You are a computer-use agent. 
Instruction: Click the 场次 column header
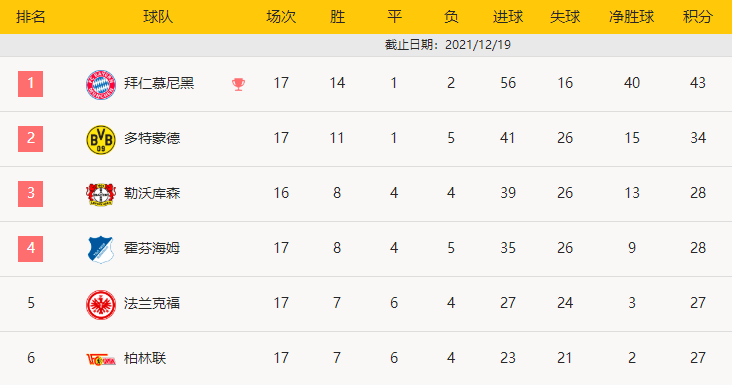[281, 17]
